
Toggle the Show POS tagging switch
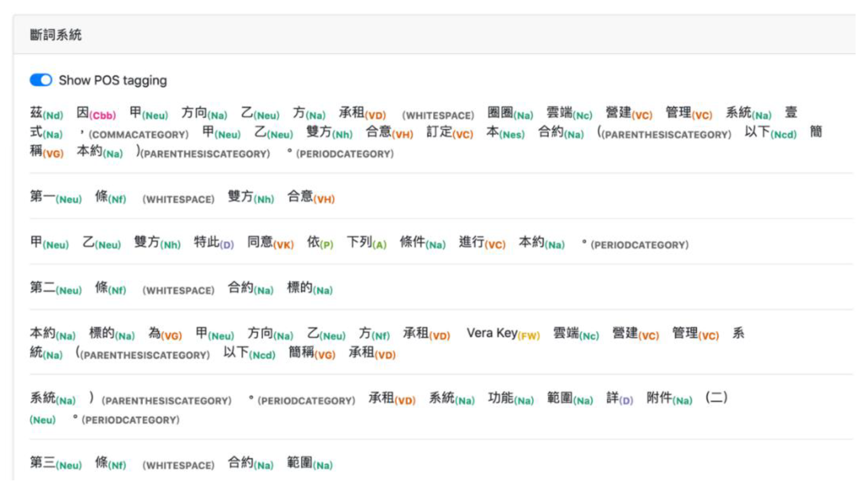pos(41,80)
